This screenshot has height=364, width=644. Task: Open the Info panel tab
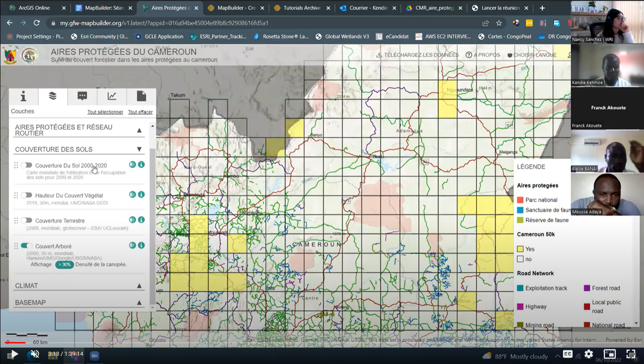click(23, 96)
